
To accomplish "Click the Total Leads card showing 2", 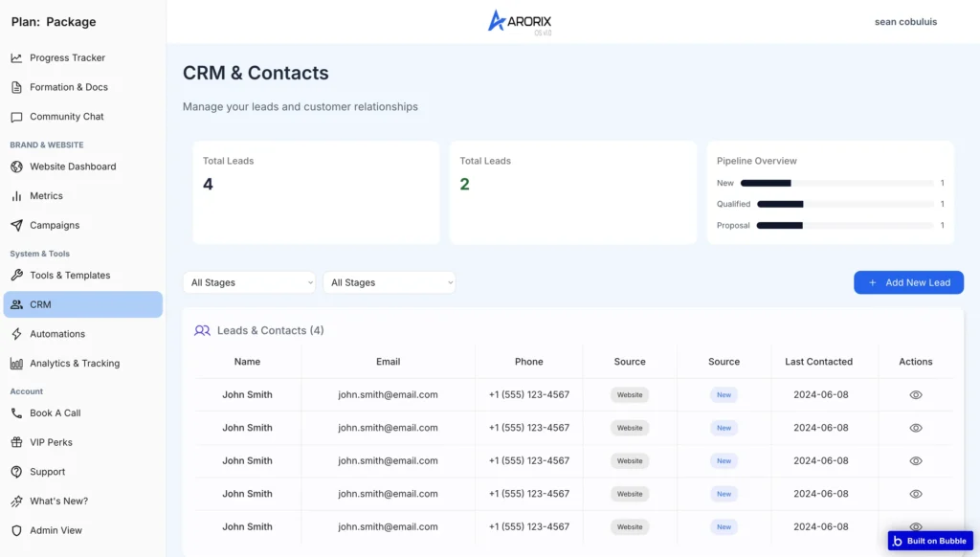I will point(573,192).
